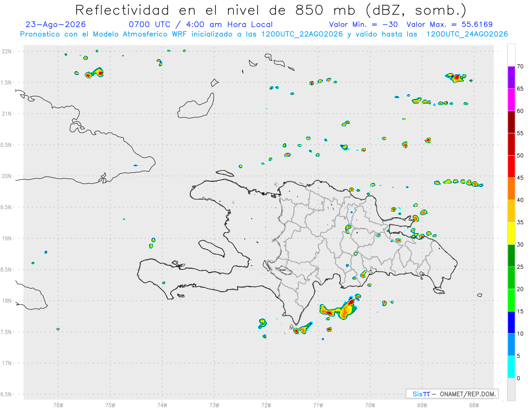This screenshot has width=532, height=411.
Task: Click the 'Valor Max. = 55.6169' readout
Action: coord(450,24)
